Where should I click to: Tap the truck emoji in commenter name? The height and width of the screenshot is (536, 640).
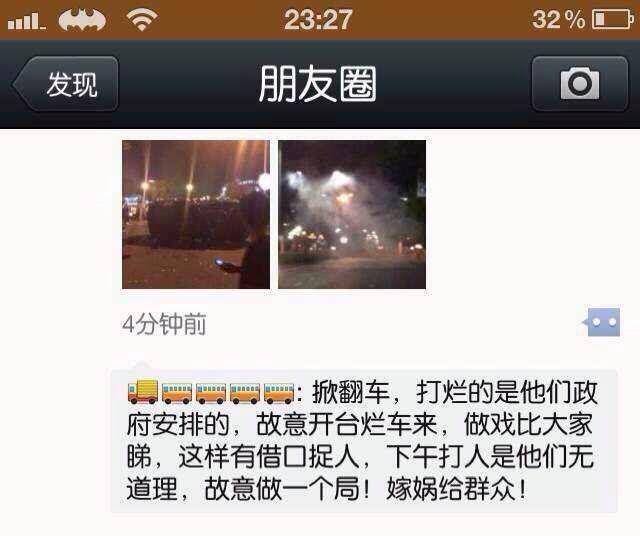pos(142,392)
